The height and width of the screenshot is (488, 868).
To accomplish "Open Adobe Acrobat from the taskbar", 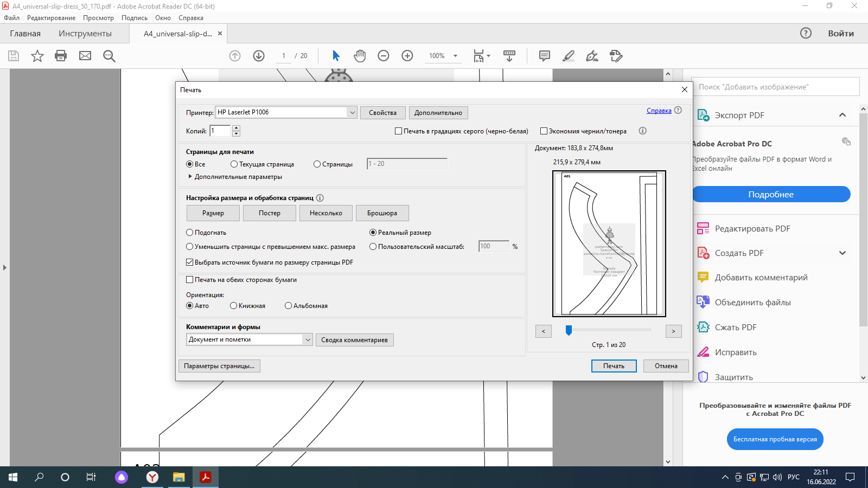I will click(206, 477).
